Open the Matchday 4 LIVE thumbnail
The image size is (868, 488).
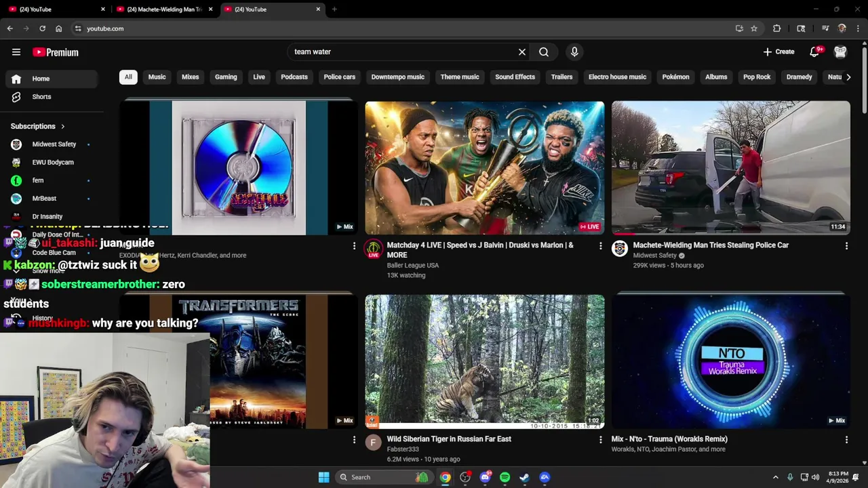click(x=485, y=167)
